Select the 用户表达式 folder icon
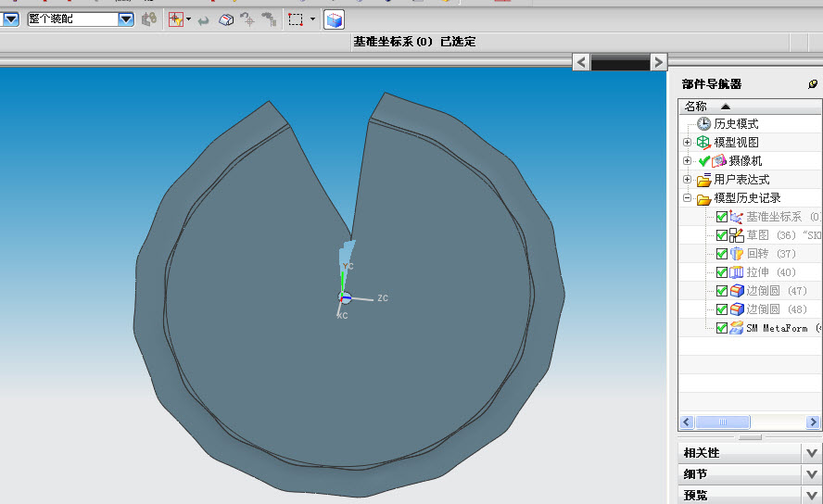The height and width of the screenshot is (504, 823). pyautogui.click(x=703, y=180)
